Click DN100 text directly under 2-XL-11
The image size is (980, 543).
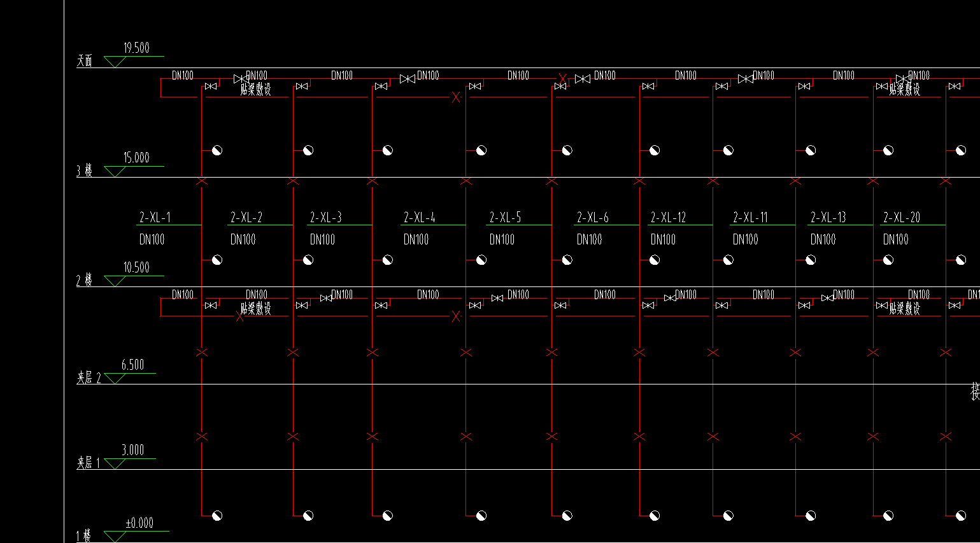[746, 239]
